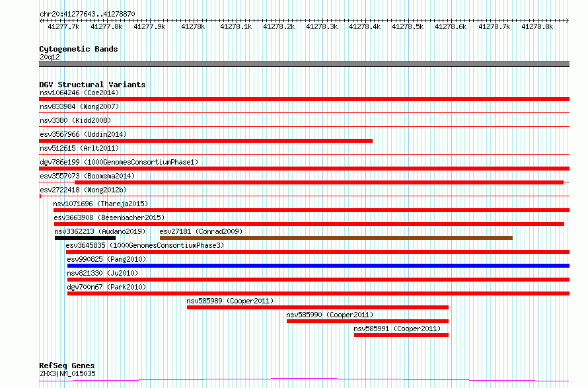The height and width of the screenshot is (388, 588).
Task: Open nsv512615 (Arlt2011) variant label
Action: pos(79,148)
